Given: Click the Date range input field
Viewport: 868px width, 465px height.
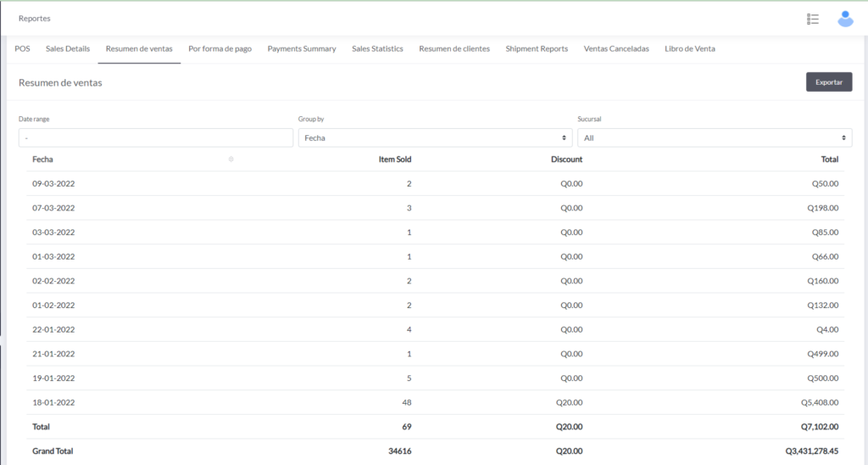Looking at the screenshot, I should (156, 137).
